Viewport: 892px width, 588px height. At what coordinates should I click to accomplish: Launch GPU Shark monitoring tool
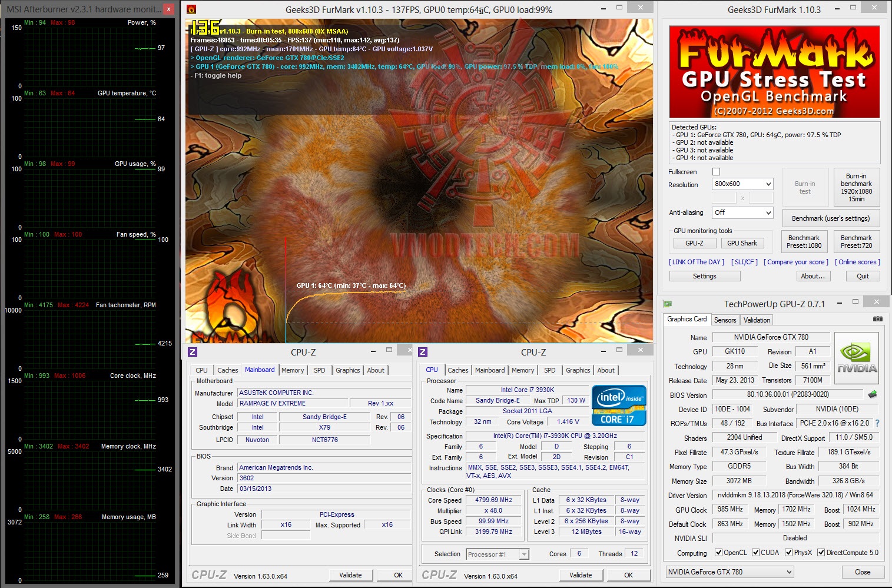[x=742, y=243]
